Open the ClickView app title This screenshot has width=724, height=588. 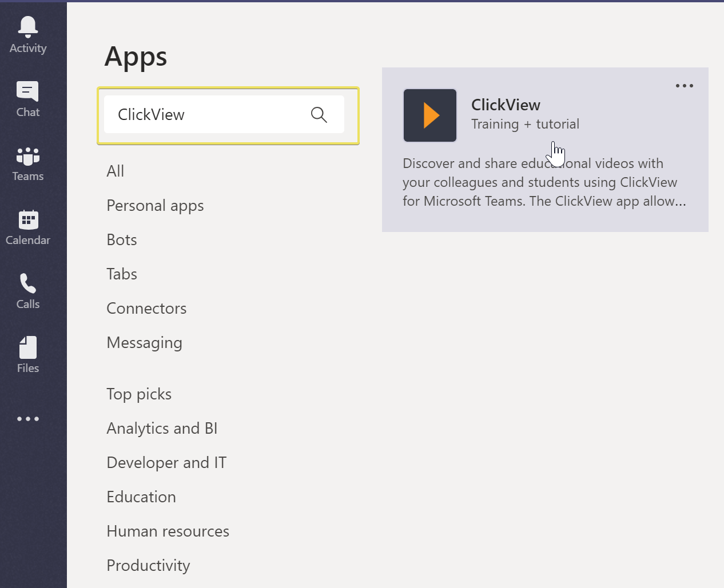[506, 105]
